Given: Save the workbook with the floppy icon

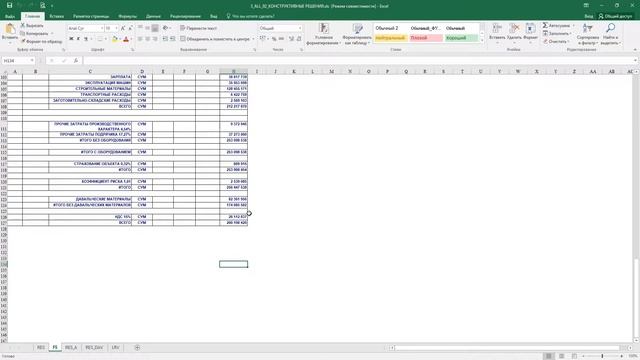Looking at the screenshot, I should tap(9, 6).
